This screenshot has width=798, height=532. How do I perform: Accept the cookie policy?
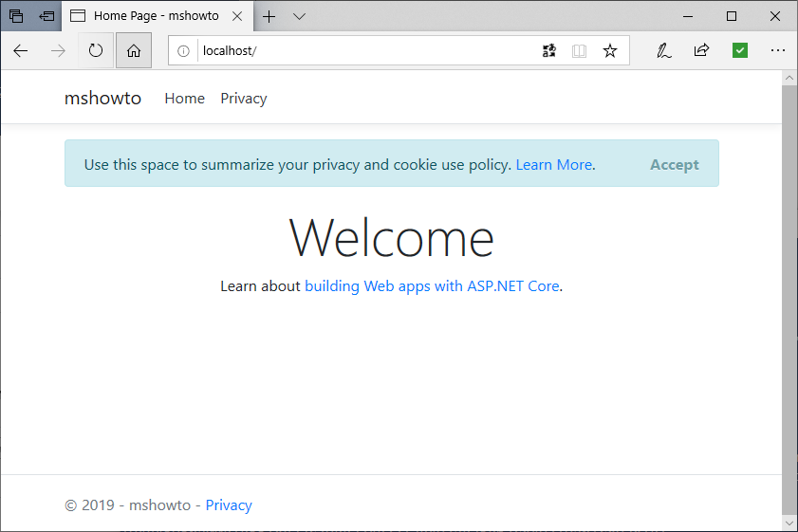point(675,165)
